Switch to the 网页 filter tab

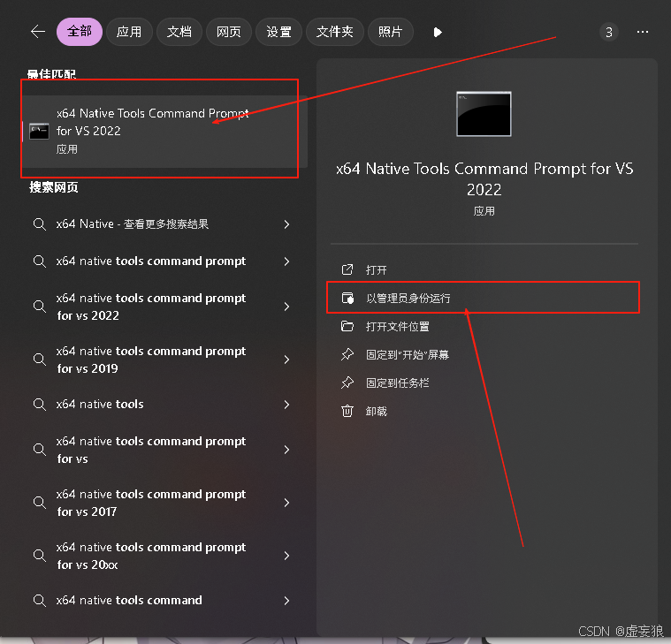coord(229,32)
